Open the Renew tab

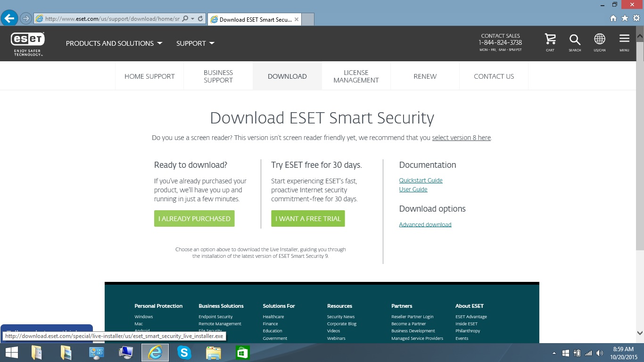(x=425, y=76)
